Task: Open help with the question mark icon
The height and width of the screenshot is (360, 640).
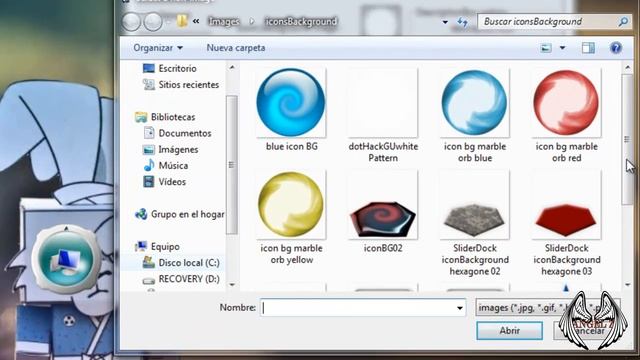Action: [616, 48]
